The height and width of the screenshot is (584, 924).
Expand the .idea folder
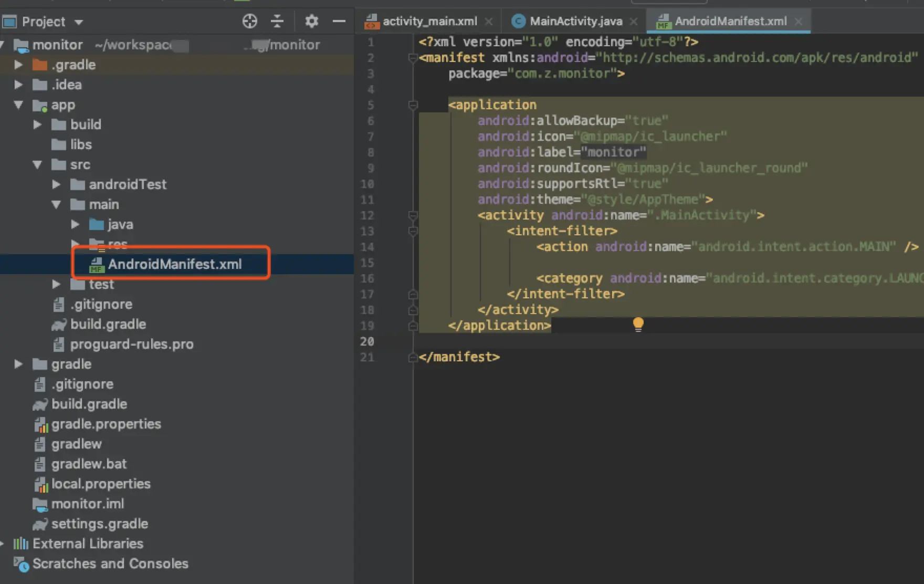(18, 85)
